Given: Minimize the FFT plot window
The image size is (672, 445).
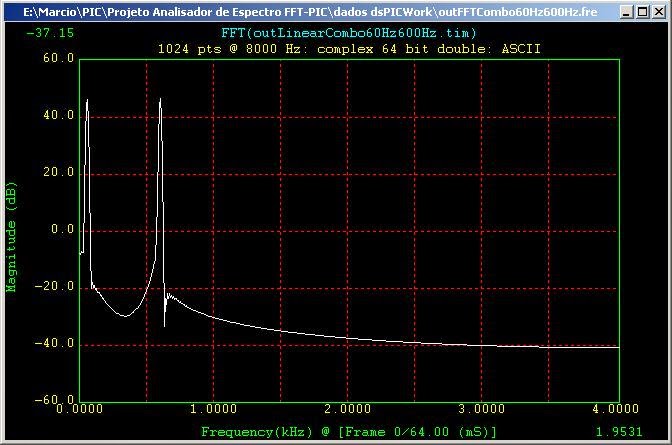Looking at the screenshot, I should point(627,12).
